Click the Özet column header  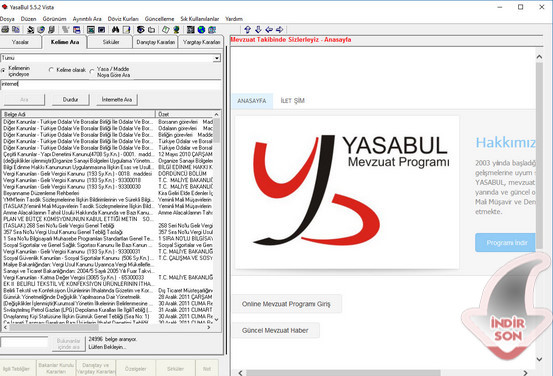184,114
